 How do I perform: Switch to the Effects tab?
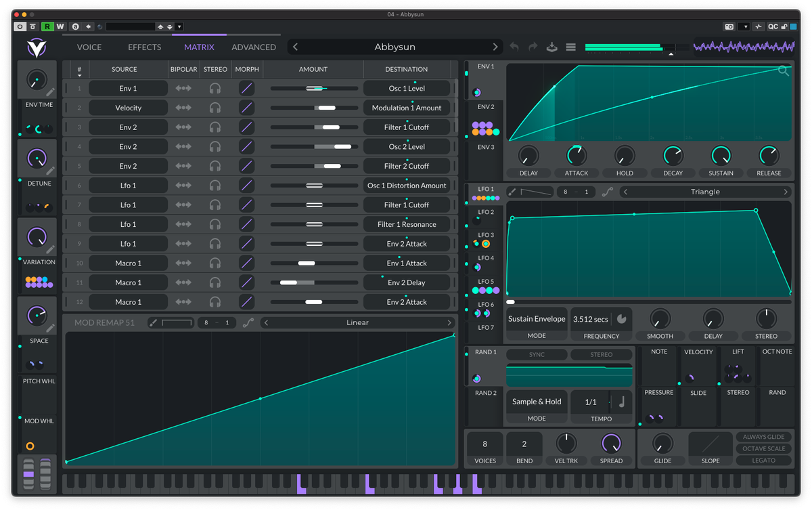pyautogui.click(x=145, y=47)
